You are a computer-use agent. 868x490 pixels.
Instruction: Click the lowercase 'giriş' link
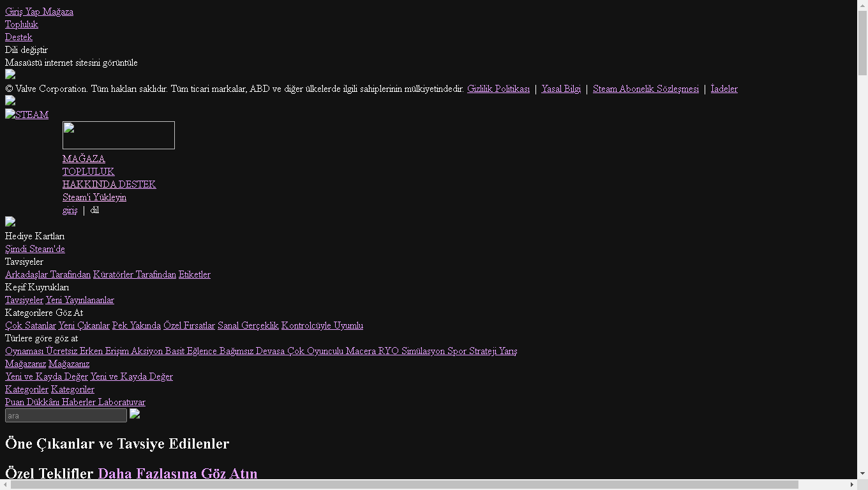(x=70, y=210)
